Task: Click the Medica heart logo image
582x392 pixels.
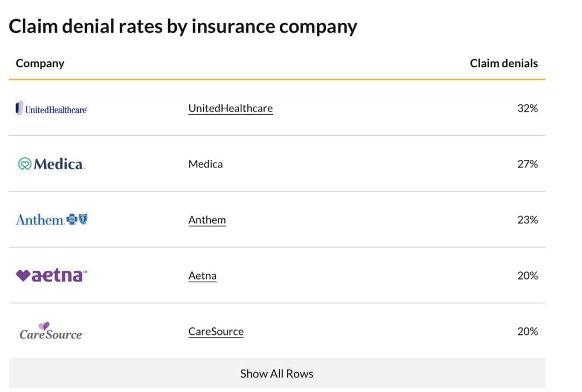Action: click(x=25, y=164)
